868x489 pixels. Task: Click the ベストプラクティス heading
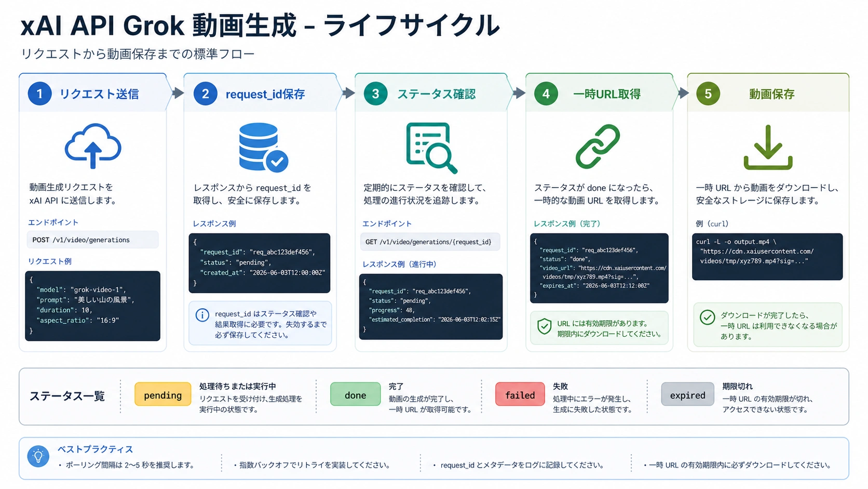click(x=95, y=449)
